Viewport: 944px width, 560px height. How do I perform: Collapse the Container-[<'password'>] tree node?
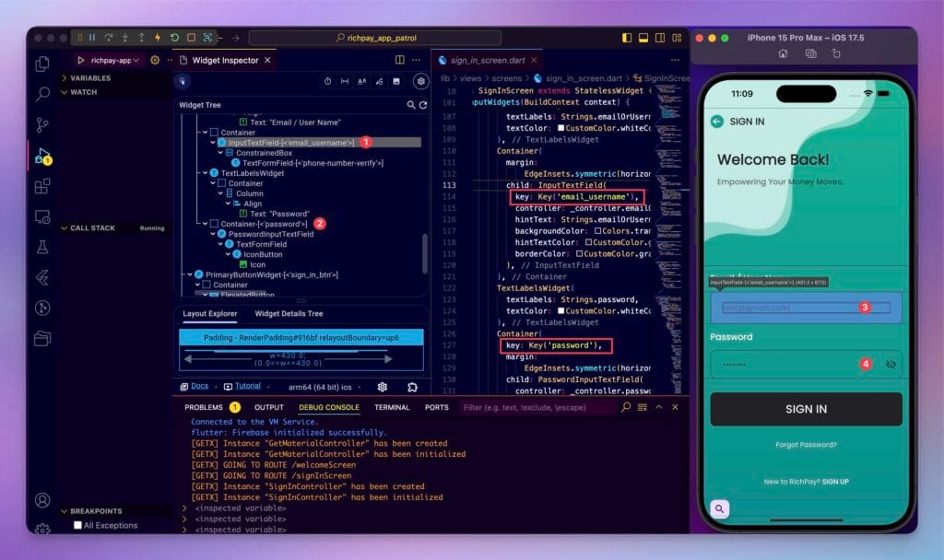206,224
